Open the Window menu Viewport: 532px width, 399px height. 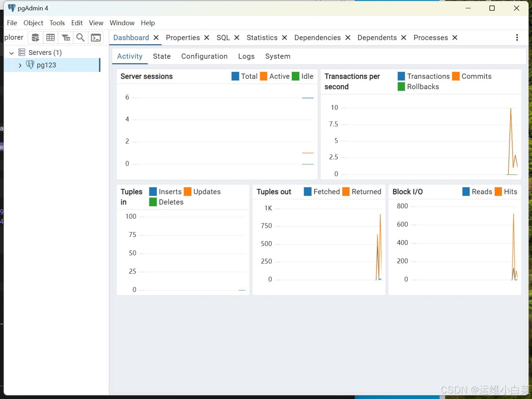coord(122,23)
